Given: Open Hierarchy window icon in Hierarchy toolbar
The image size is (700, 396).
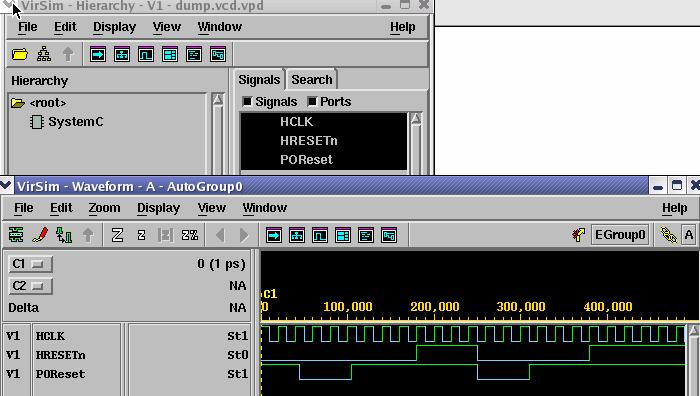Looking at the screenshot, I should [x=122, y=54].
